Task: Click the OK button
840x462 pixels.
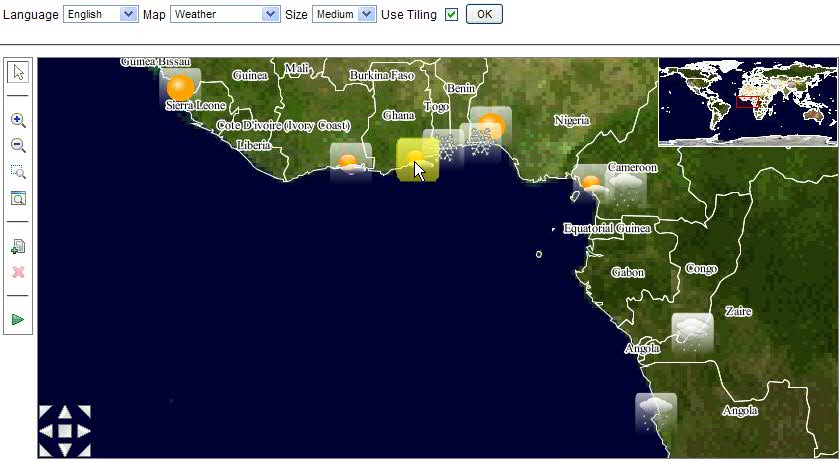Action: [x=484, y=15]
